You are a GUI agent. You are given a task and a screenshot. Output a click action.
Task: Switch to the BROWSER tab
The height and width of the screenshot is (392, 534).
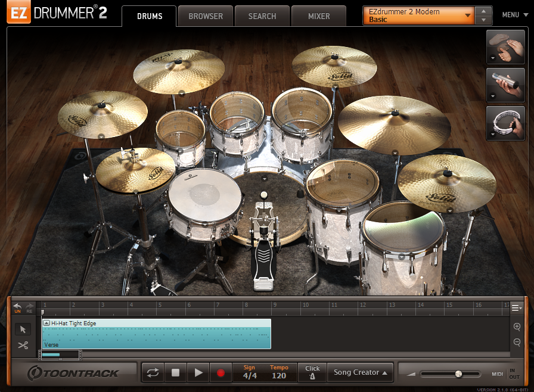click(206, 16)
